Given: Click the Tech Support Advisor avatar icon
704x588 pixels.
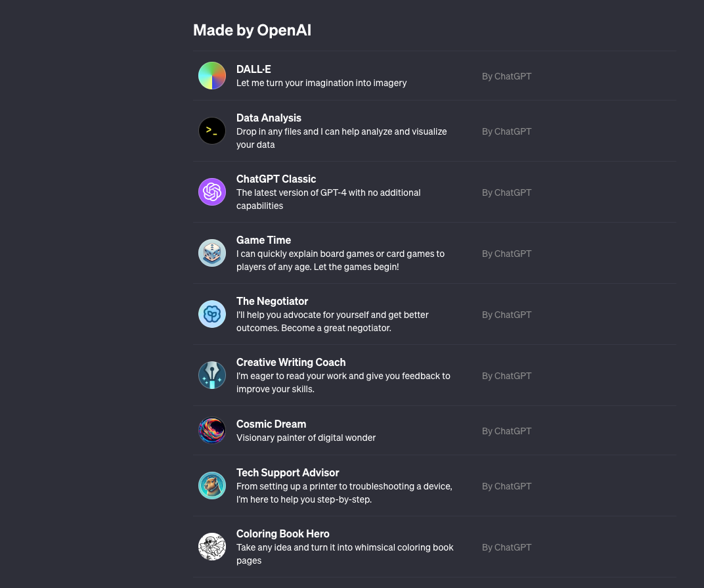Looking at the screenshot, I should (212, 486).
